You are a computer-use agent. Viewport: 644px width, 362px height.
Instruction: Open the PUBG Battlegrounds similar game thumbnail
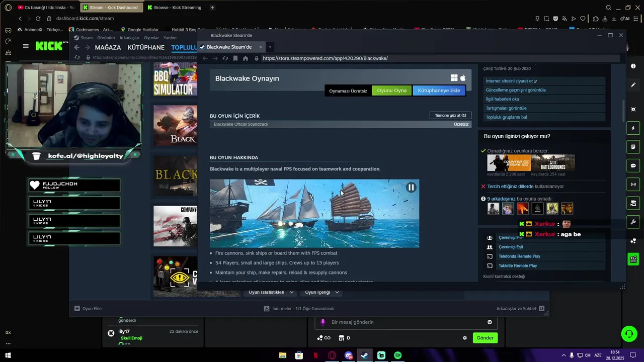click(553, 163)
